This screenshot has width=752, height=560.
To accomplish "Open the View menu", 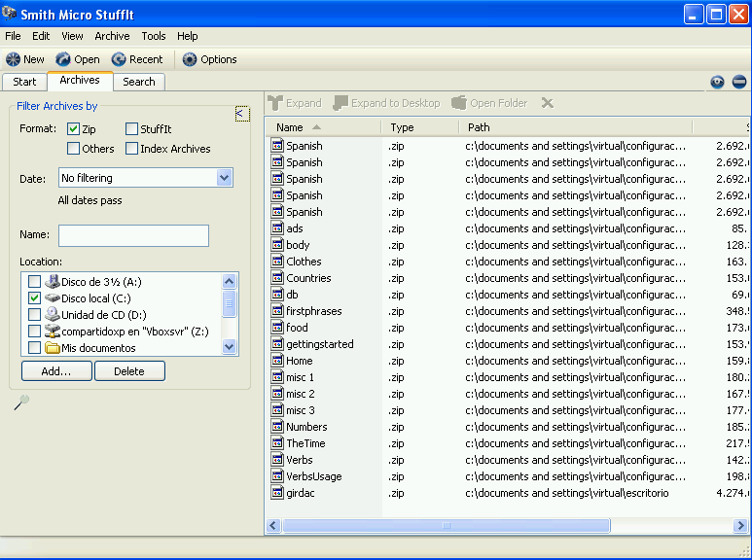I will (x=72, y=36).
